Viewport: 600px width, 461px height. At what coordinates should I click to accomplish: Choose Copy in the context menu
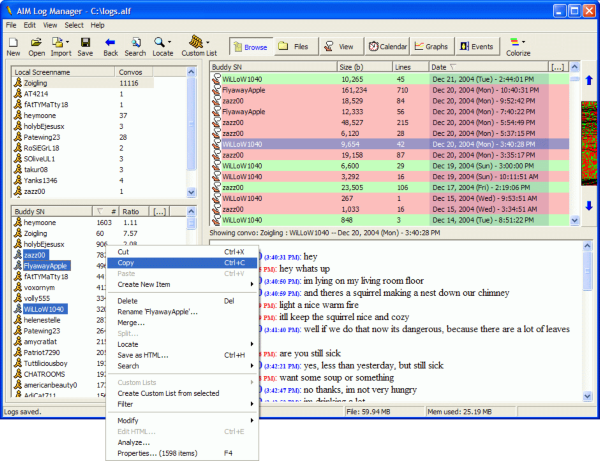click(182, 263)
